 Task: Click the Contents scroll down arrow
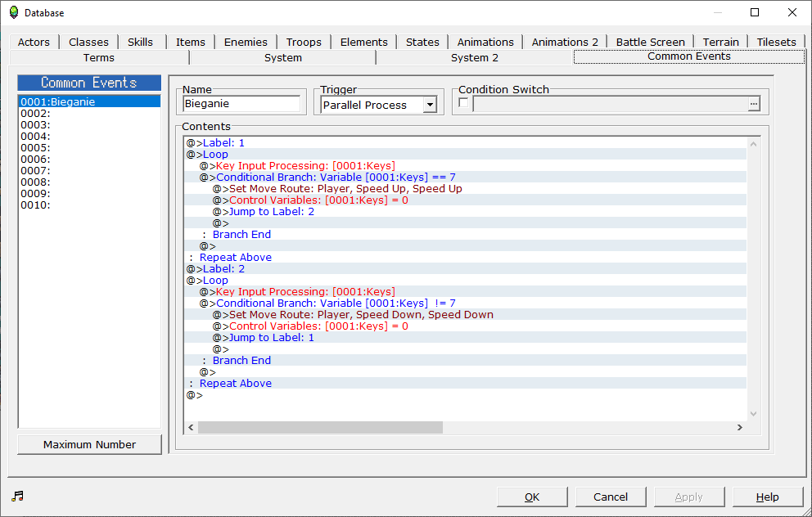point(754,413)
